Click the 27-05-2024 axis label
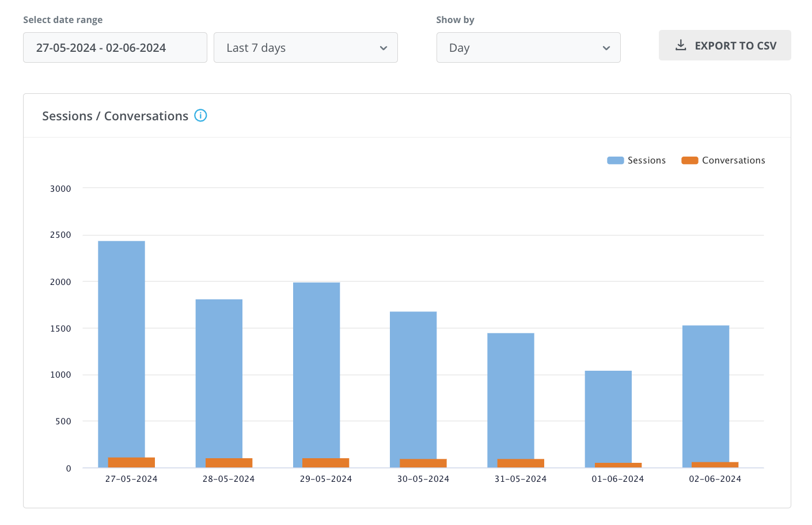812x525 pixels. [x=131, y=479]
